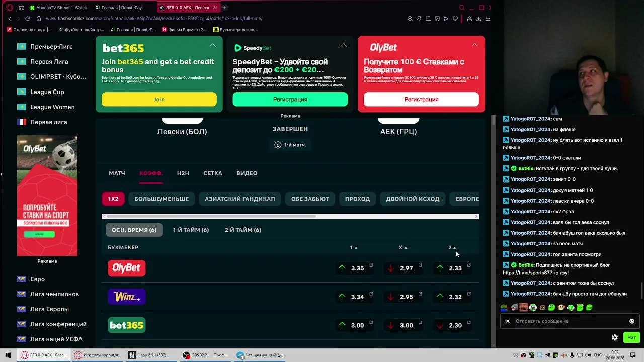The image size is (644, 362).
Task: Open chat settings gear icon
Action: click(x=615, y=337)
